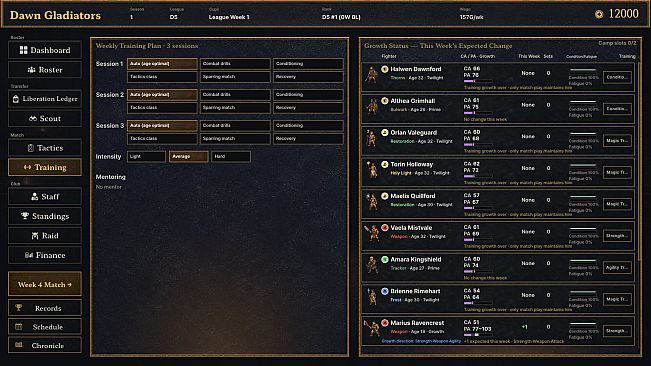Open Amara Kingshield's Agility training dropdown

[617, 268]
